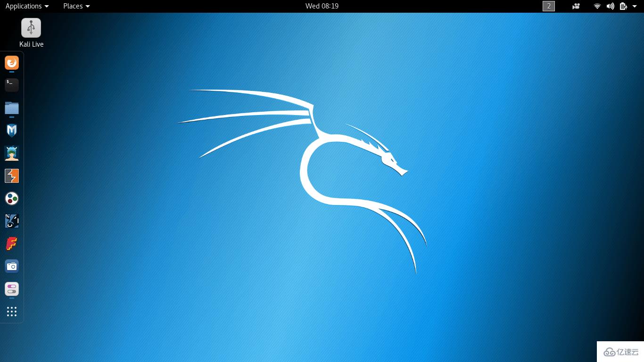Show all applications grid button
This screenshot has height=362, width=644.
(12, 312)
